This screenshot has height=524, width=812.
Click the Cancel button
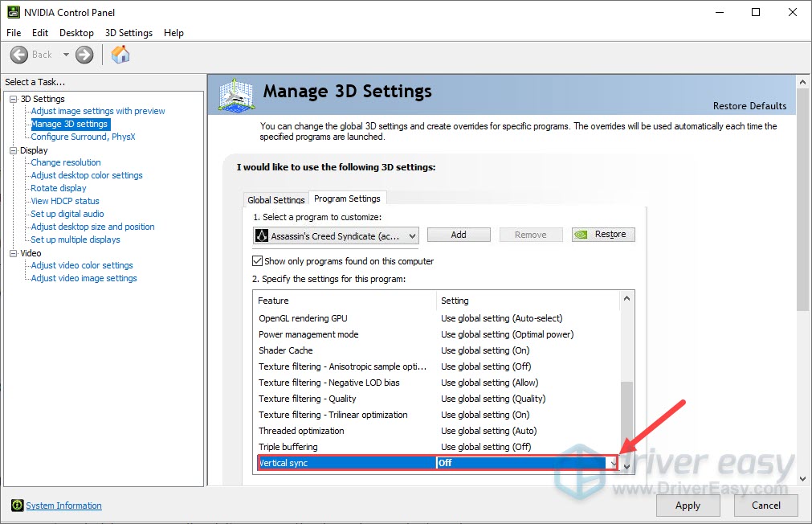tap(766, 506)
